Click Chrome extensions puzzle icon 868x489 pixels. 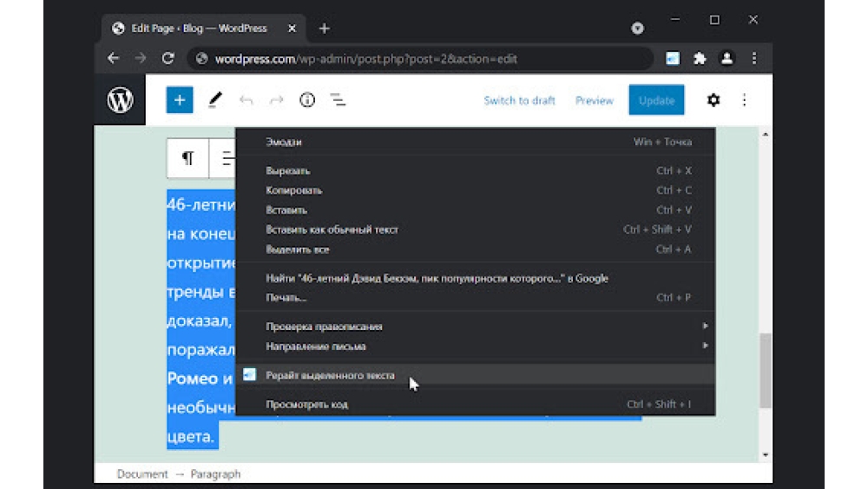(x=700, y=59)
